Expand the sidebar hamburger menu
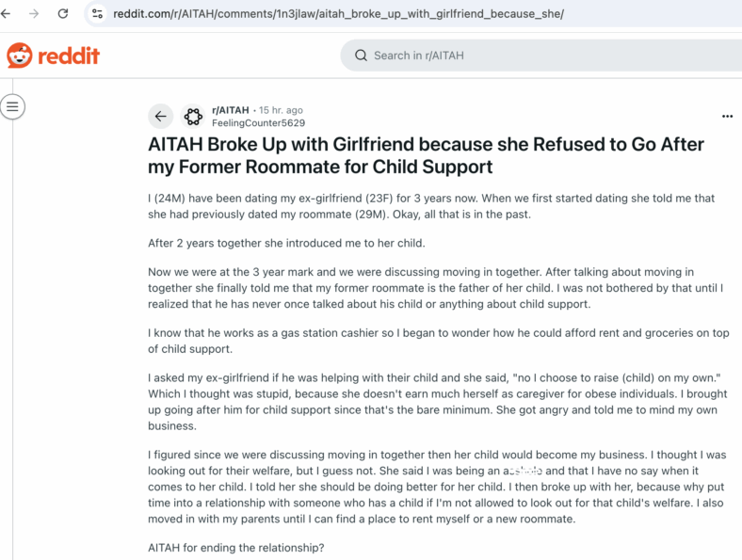 (x=13, y=106)
